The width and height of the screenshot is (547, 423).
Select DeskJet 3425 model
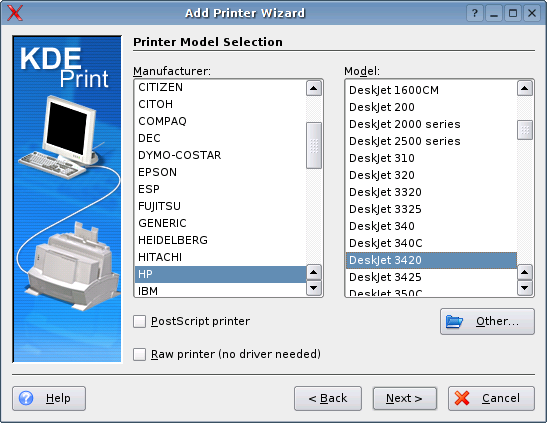tap(431, 277)
